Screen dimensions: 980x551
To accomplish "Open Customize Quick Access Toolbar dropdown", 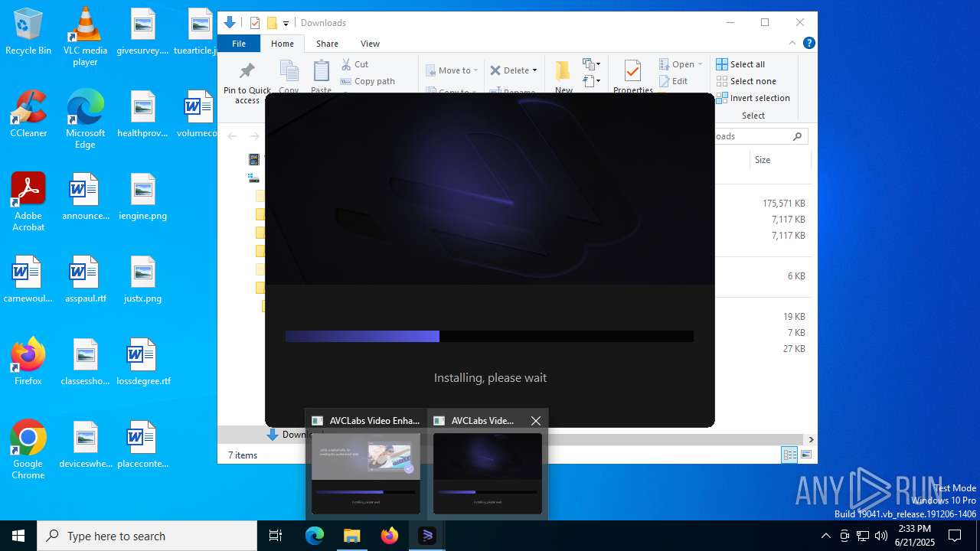I will click(286, 24).
